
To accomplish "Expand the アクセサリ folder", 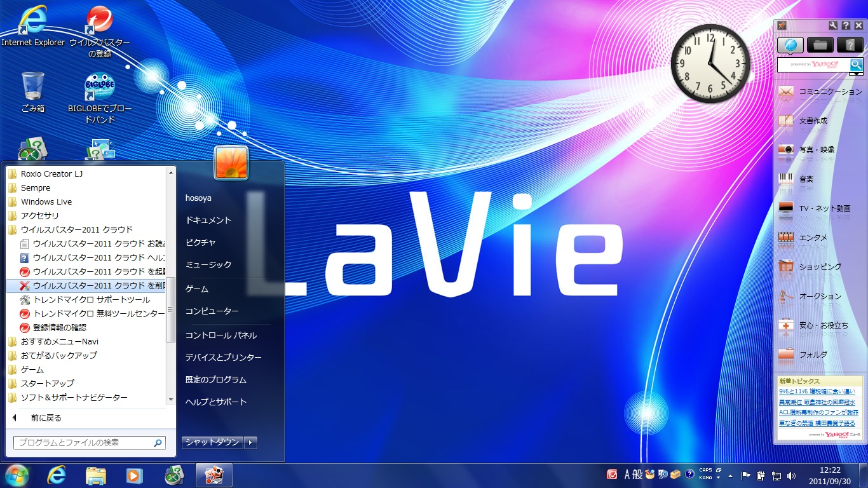I will click(x=86, y=215).
